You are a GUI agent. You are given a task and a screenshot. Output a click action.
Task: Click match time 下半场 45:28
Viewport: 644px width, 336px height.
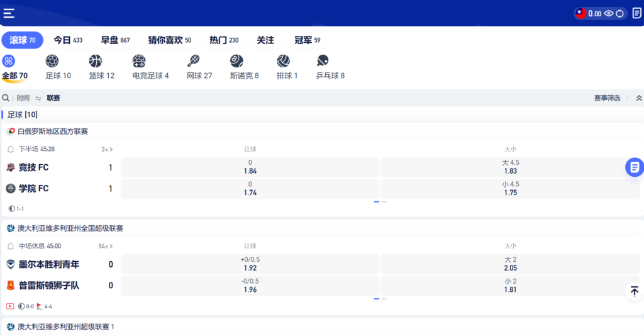point(36,149)
